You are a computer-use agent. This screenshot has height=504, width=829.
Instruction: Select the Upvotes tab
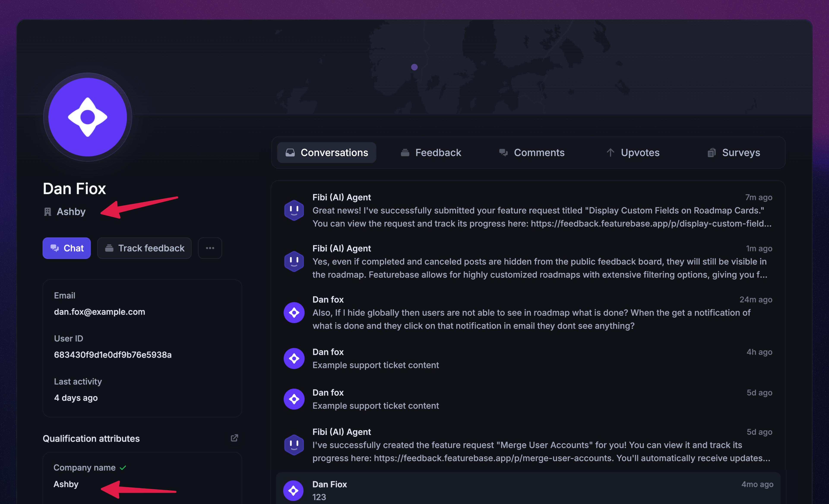633,152
